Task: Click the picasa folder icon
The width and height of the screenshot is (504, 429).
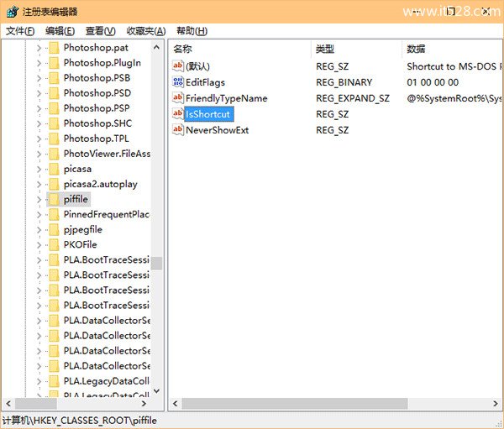Action: coord(54,169)
